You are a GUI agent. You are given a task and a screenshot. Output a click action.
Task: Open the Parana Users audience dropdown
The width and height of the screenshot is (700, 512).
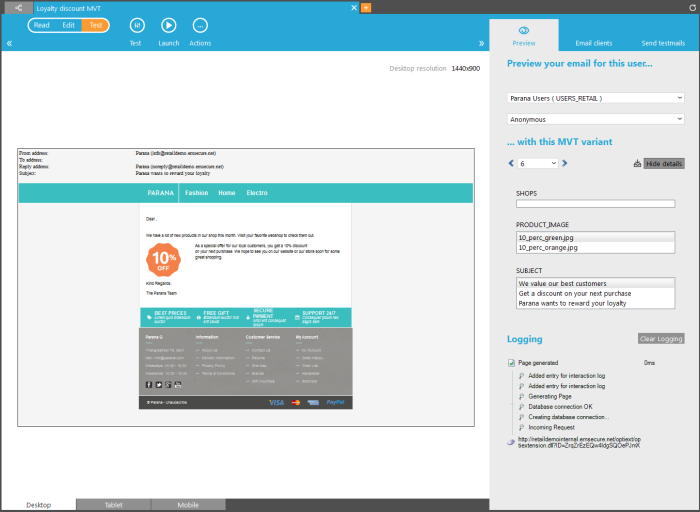click(595, 98)
